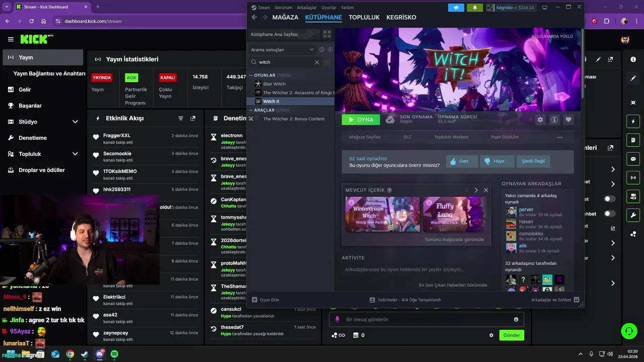
Task: Collapse the OYUNLAR section
Action: (251, 75)
